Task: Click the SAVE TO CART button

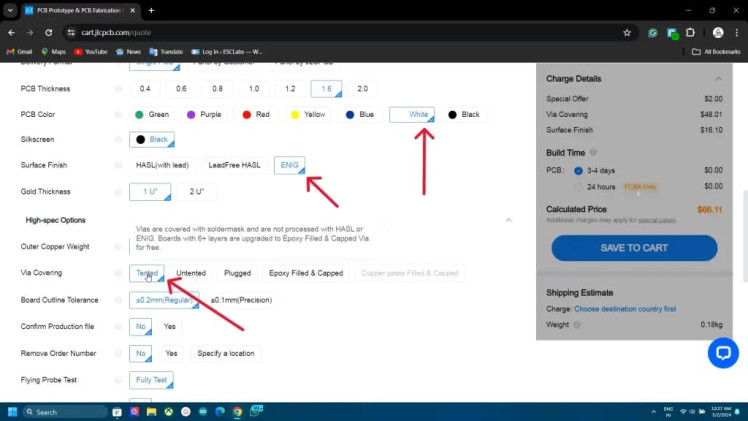Action: [x=634, y=248]
